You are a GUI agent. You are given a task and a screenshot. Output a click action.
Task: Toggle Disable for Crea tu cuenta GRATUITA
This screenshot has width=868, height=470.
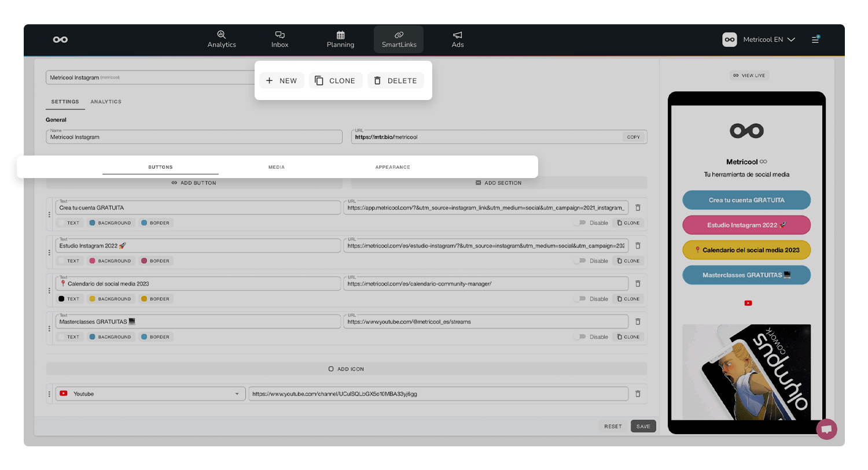point(580,223)
